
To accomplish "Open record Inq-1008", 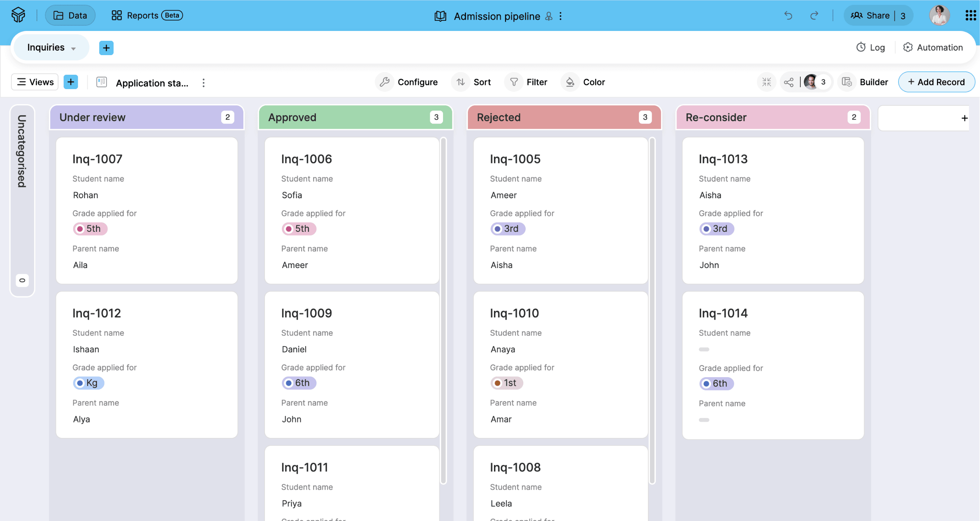I will pyautogui.click(x=561, y=483).
